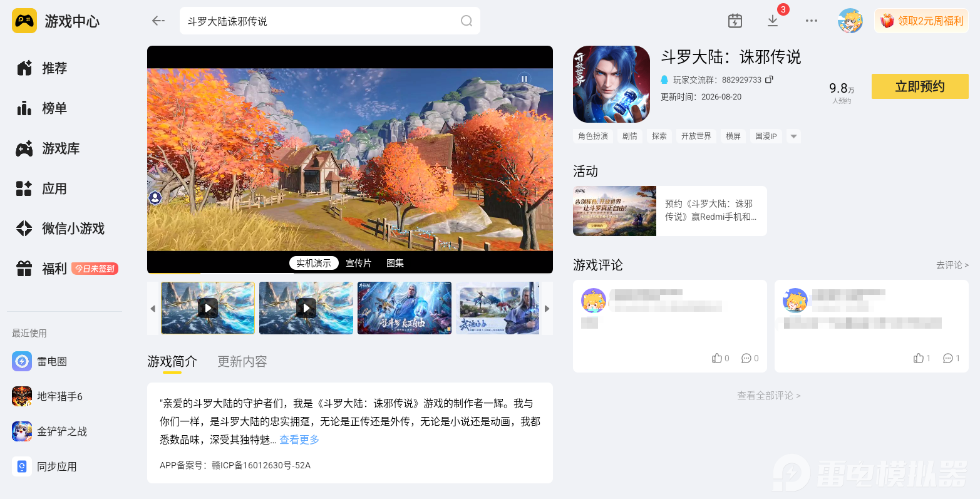
Task: Click 查看更多 to expand description
Action: tap(299, 440)
